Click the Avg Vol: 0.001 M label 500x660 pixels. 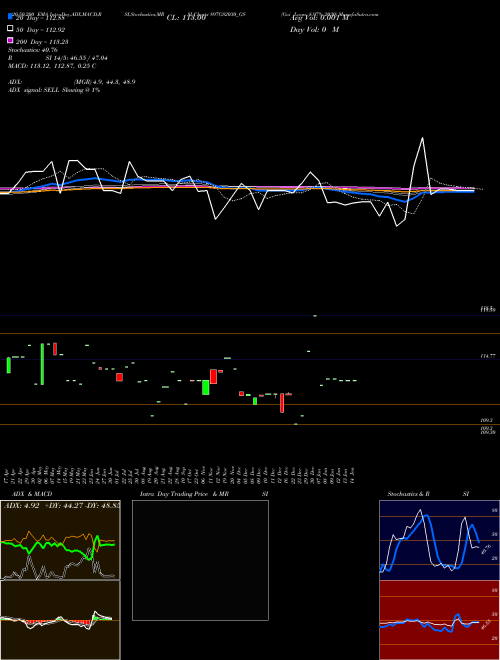pyautogui.click(x=319, y=18)
